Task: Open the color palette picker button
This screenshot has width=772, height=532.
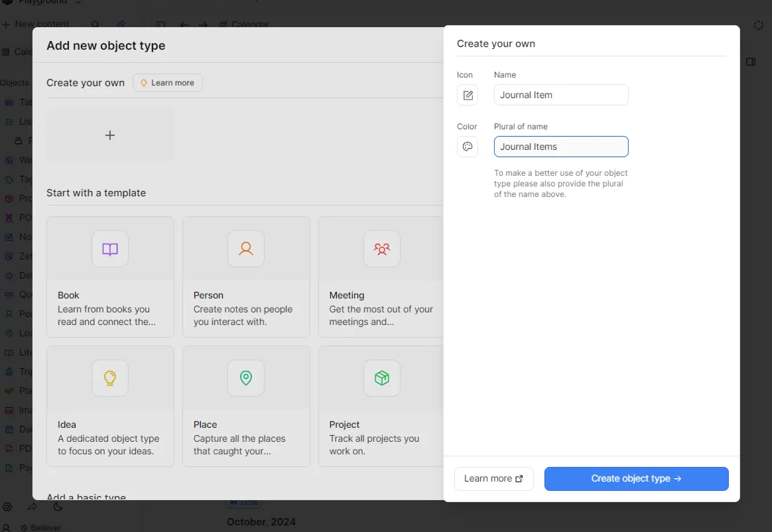Action: pyautogui.click(x=467, y=147)
